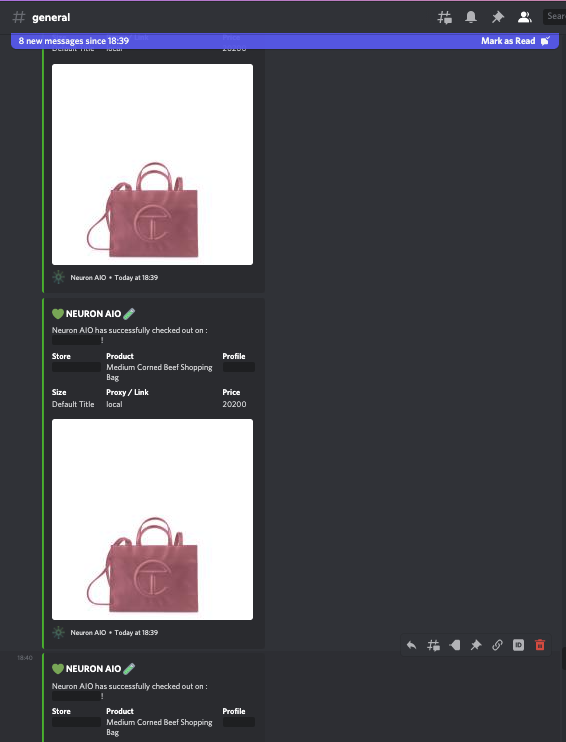Mark unread icon in message hover toolbar
Viewport: 566px width, 742px height.
pyautogui.click(x=454, y=645)
